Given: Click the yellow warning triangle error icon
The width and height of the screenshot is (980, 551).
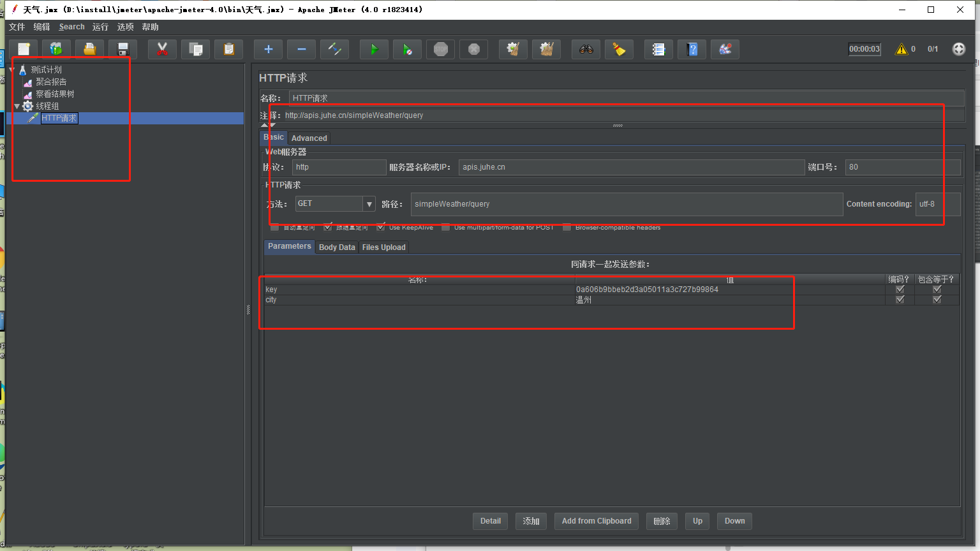Looking at the screenshot, I should tap(902, 49).
